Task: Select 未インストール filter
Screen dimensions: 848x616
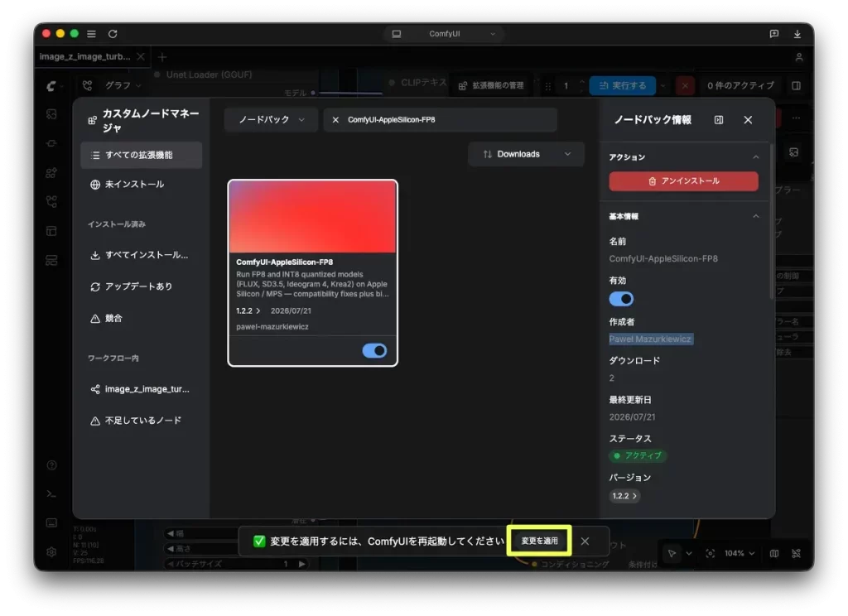Action: click(141, 185)
